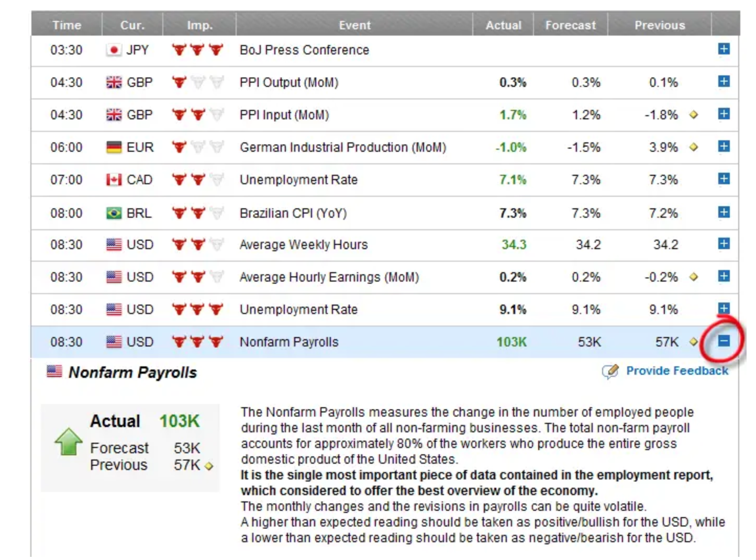Click the Event column header
This screenshot has width=756, height=560.
pos(354,25)
